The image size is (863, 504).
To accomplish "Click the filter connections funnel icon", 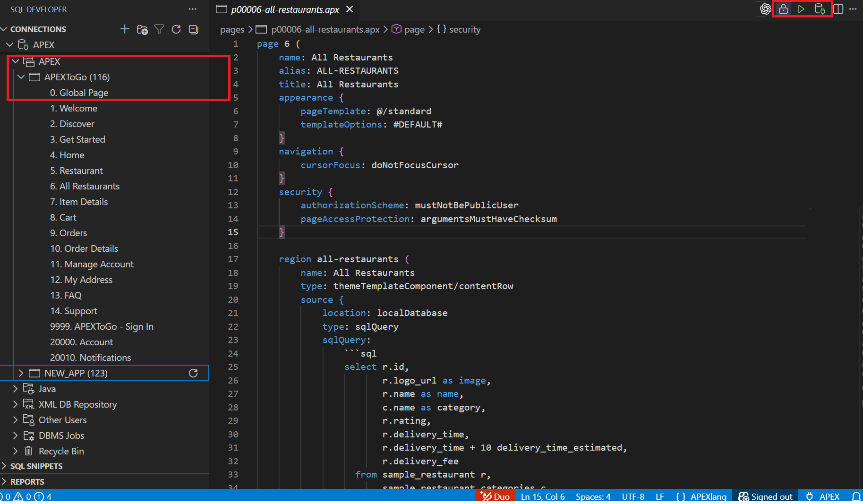I will point(159,29).
